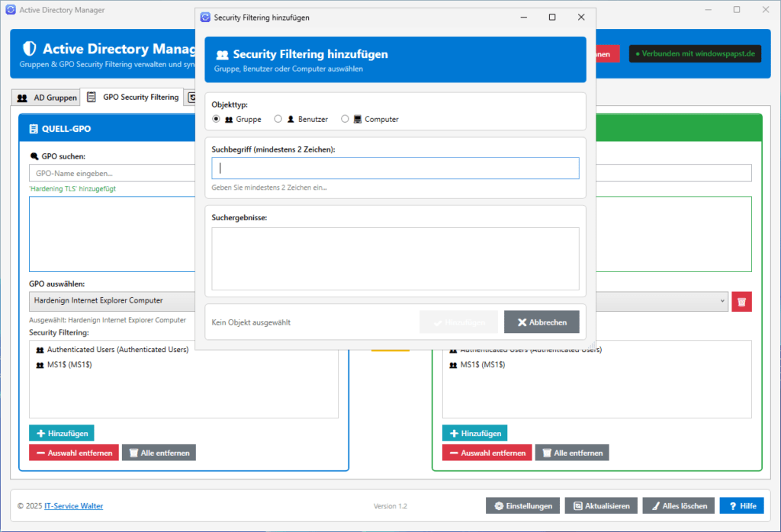Viewport: 781px width, 532px height.
Task: Click the Active Directory Manager title bar logo
Action: coord(10,10)
